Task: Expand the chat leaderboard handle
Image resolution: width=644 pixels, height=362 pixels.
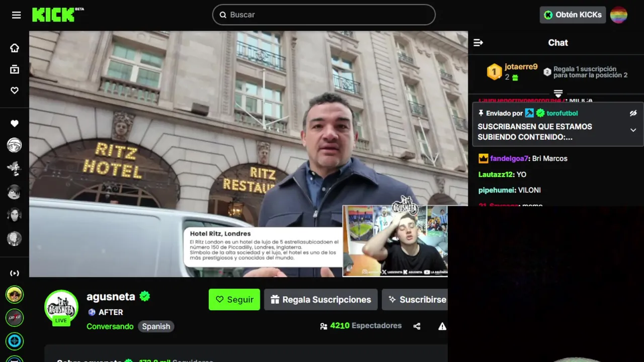Action: (558, 94)
